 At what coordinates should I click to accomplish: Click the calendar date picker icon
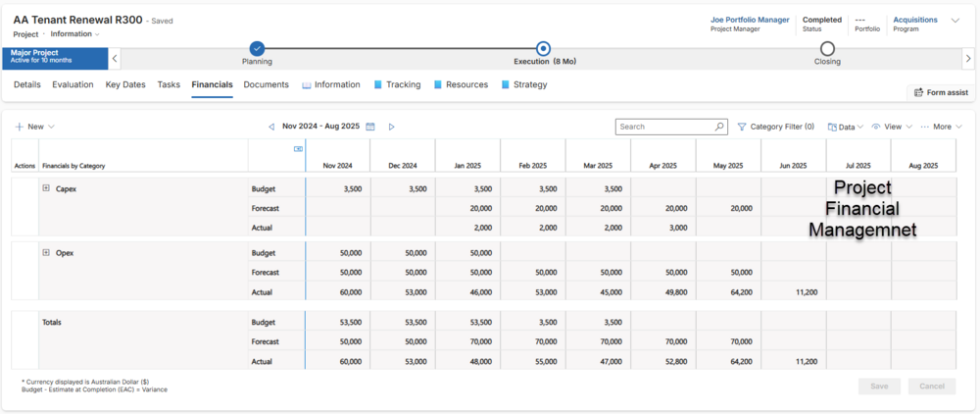point(370,127)
